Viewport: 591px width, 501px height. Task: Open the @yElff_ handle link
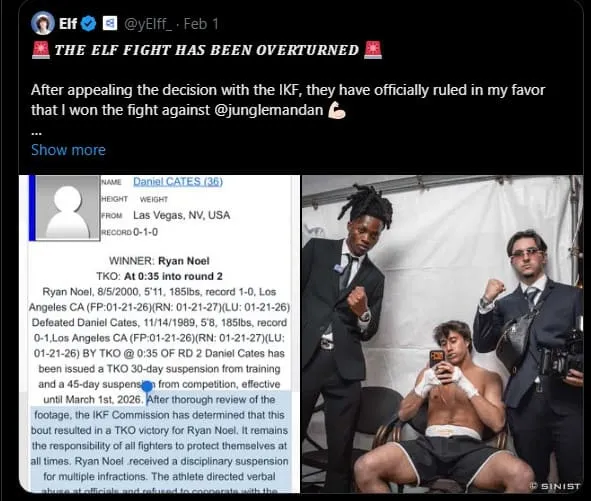[148, 24]
